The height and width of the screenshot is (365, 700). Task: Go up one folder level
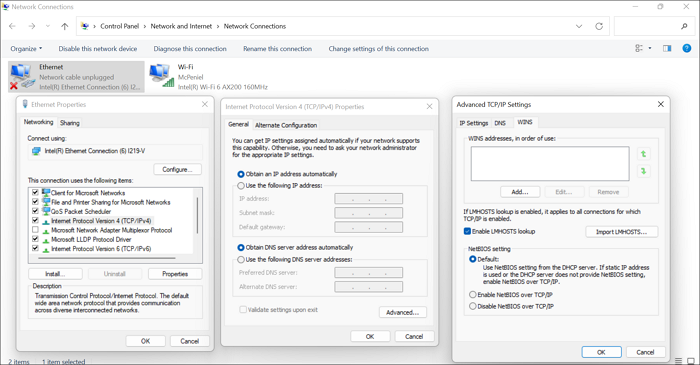point(65,26)
